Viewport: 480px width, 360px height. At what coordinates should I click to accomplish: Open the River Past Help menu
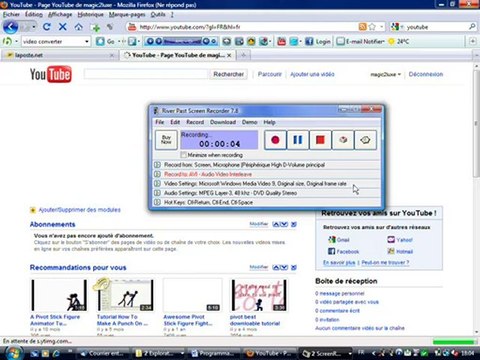click(x=269, y=122)
